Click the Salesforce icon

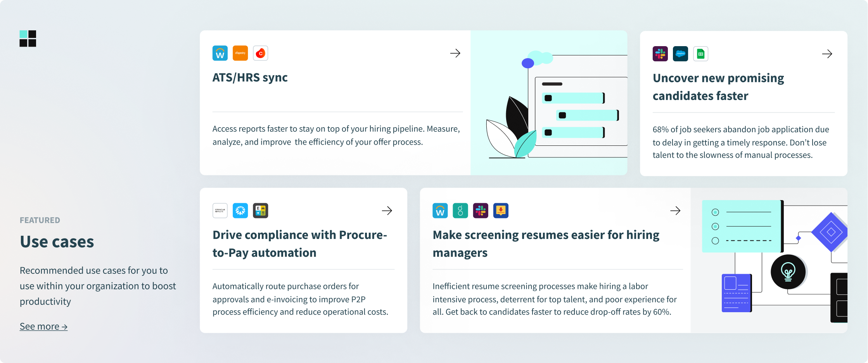(681, 54)
